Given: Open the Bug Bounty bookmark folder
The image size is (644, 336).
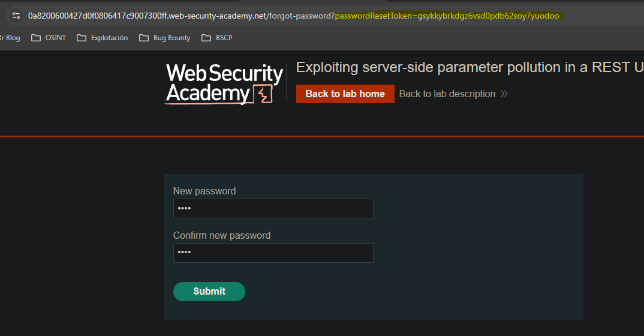Looking at the screenshot, I should 165,38.
